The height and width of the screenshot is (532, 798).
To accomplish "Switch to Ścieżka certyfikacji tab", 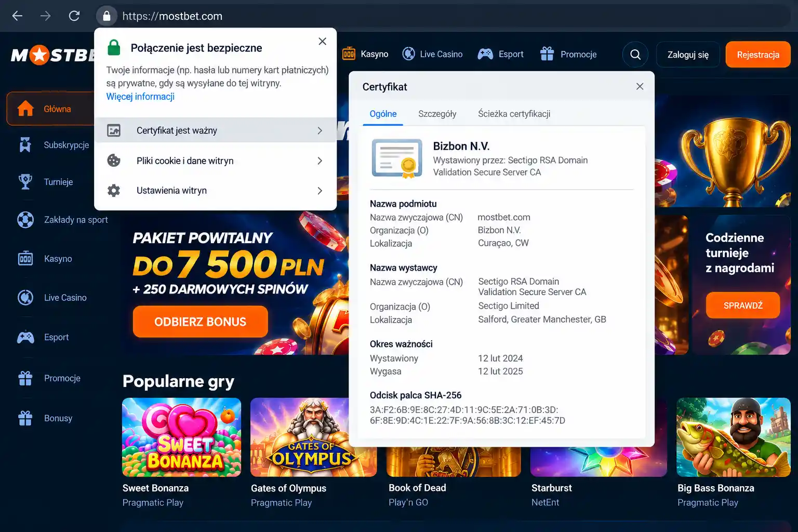I will coord(514,114).
